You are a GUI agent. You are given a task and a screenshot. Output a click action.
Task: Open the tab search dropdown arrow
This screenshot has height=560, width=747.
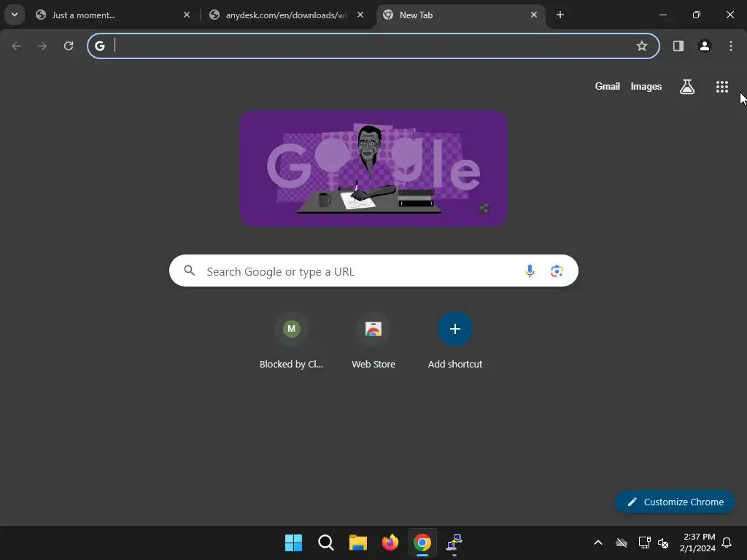(x=15, y=15)
